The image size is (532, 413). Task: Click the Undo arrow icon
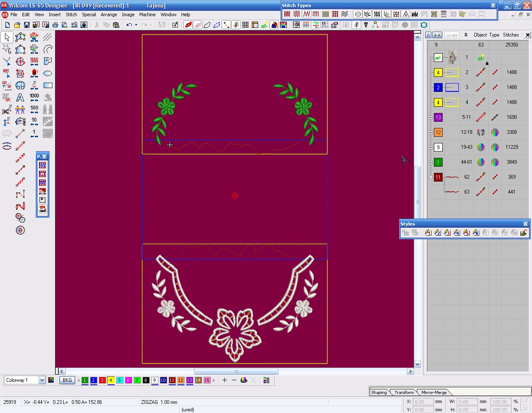[129, 25]
